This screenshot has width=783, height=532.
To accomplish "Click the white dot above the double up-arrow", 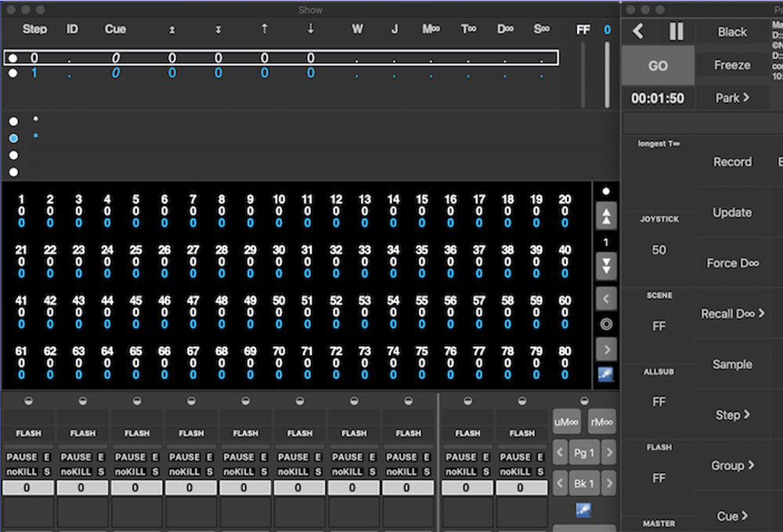I will 606,191.
